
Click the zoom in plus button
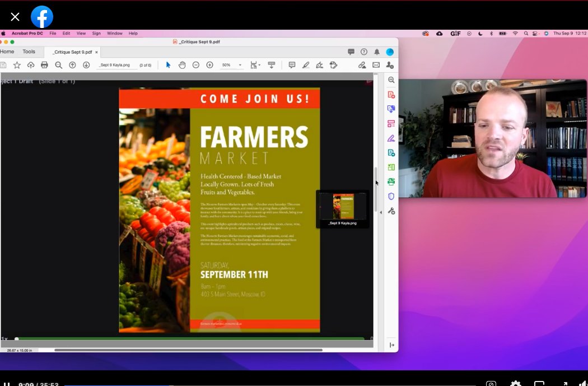(x=209, y=64)
